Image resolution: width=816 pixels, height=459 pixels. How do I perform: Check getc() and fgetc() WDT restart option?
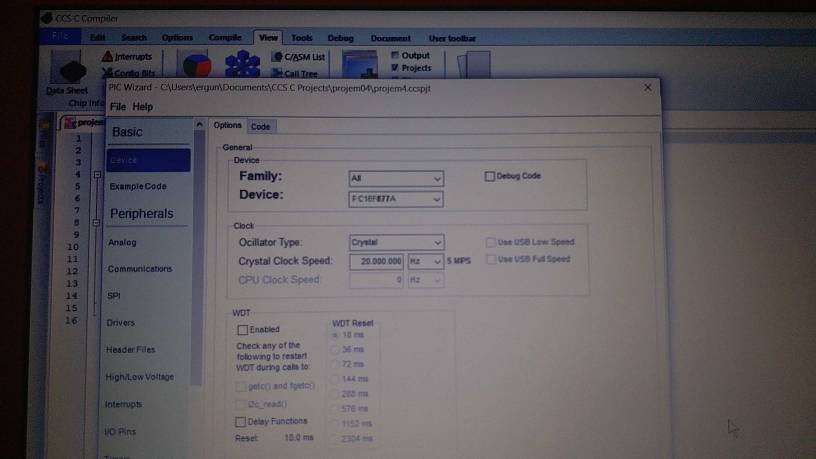coord(240,387)
